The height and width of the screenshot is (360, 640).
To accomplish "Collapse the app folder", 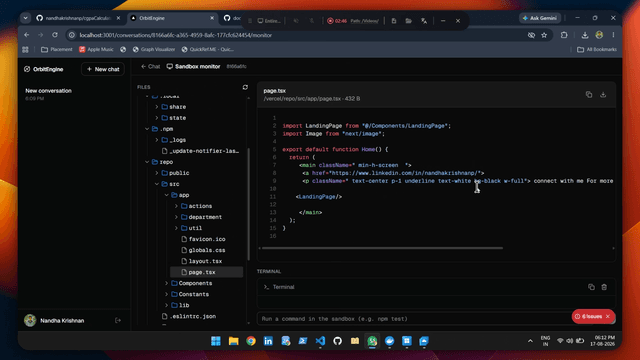I will click(167, 195).
